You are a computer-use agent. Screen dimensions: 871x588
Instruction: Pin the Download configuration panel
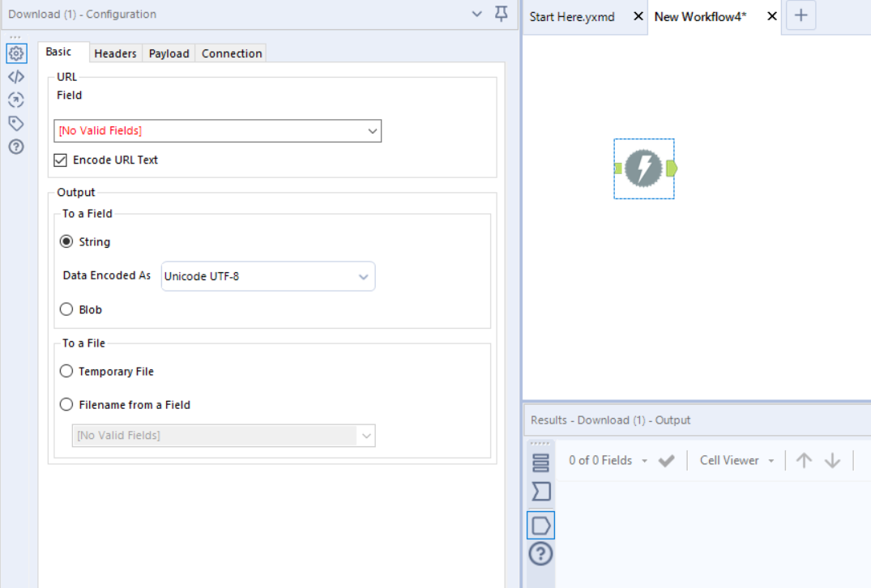coord(501,14)
